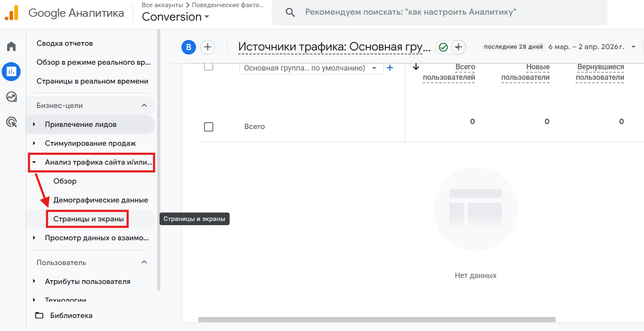Open Страницы и экраны report
This screenshot has height=331, width=644.
point(87,218)
